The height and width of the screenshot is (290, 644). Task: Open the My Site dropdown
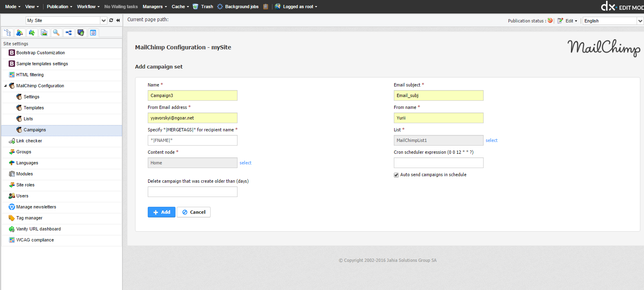(x=104, y=20)
